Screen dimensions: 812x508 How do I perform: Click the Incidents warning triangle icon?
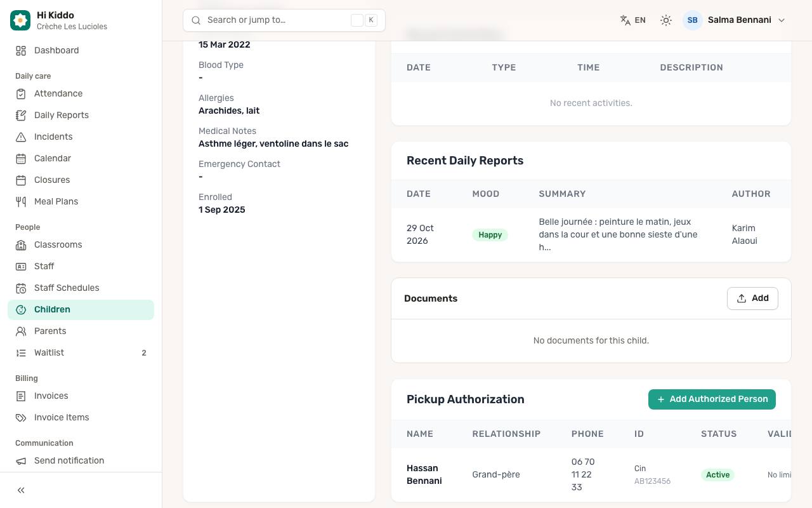coord(21,137)
